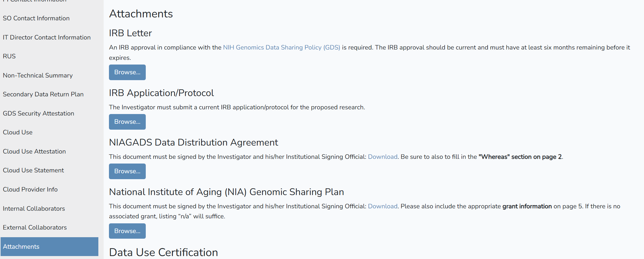Viewport: 644px width, 259px height.
Task: Download the NIA Genomic Sharing Plan
Action: pos(383,206)
